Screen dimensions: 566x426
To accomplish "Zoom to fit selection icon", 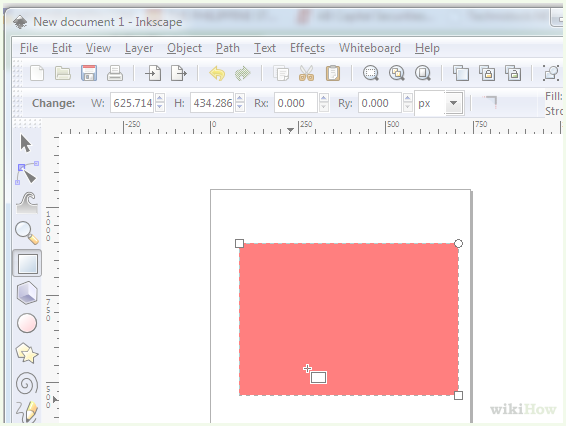I will [x=371, y=73].
